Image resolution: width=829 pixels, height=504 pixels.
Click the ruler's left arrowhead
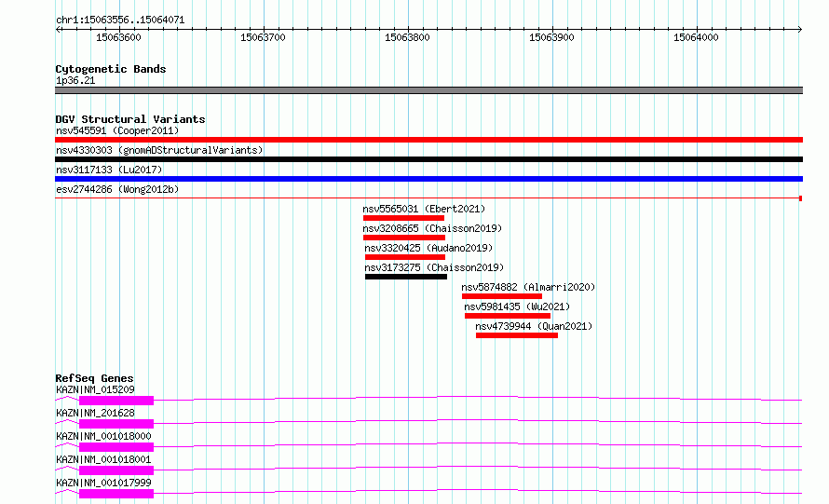coord(58,30)
